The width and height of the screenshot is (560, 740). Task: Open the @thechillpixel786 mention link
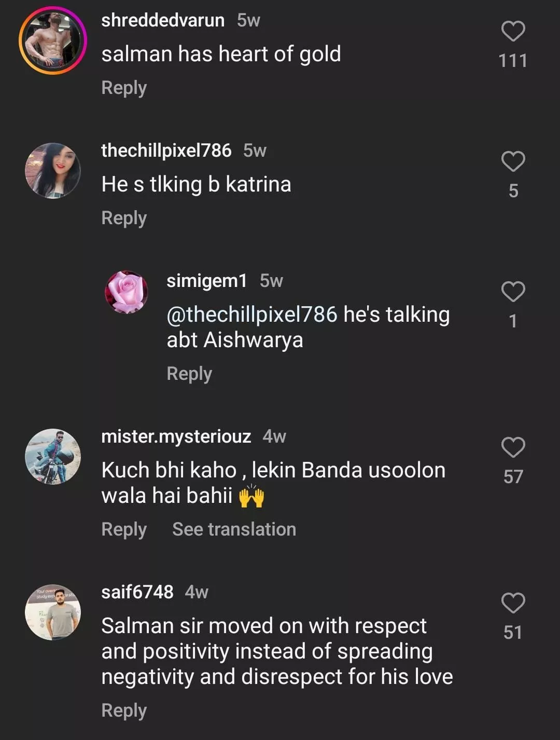(x=252, y=314)
